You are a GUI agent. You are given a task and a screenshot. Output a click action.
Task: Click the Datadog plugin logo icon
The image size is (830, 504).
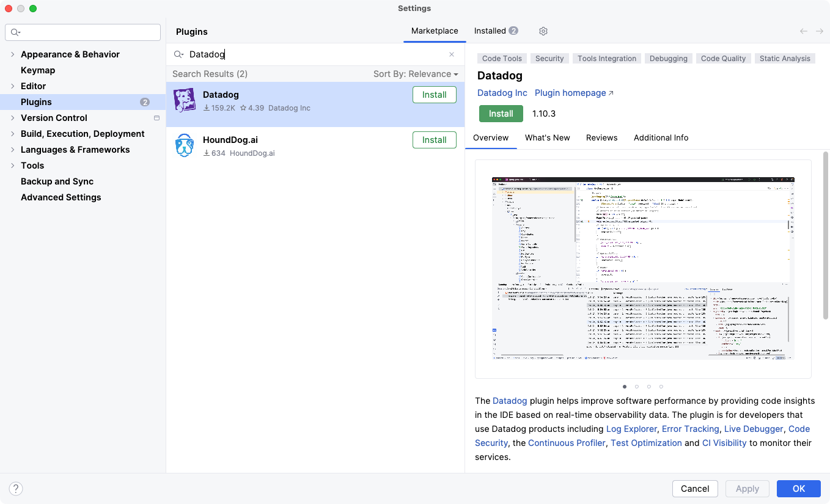coord(185,100)
